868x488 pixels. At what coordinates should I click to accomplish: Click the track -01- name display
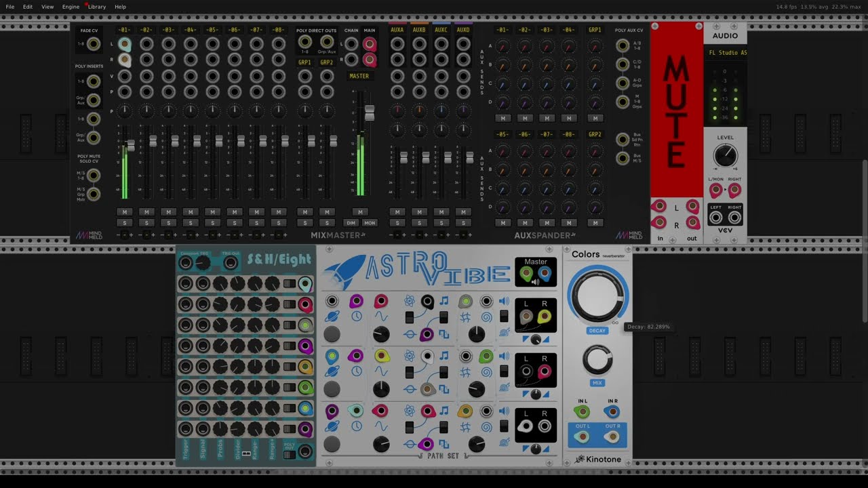(x=124, y=30)
